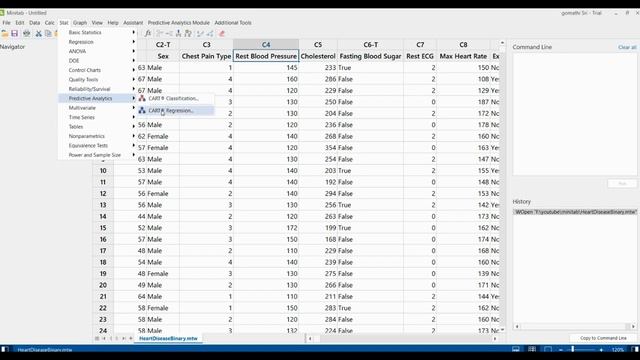
Task: Choose CART Classification from the submenu
Action: pos(176,98)
